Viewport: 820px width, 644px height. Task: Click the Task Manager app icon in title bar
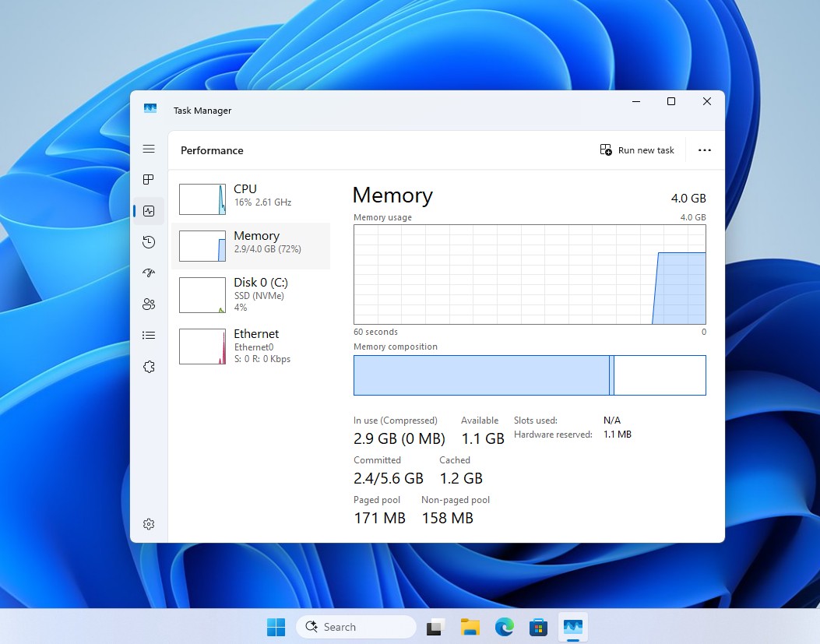tap(150, 109)
